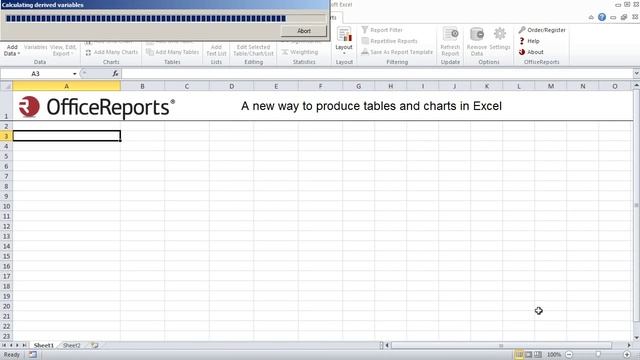Switch to Page Layout view
Screen dimensions: 640x360
click(x=529, y=354)
